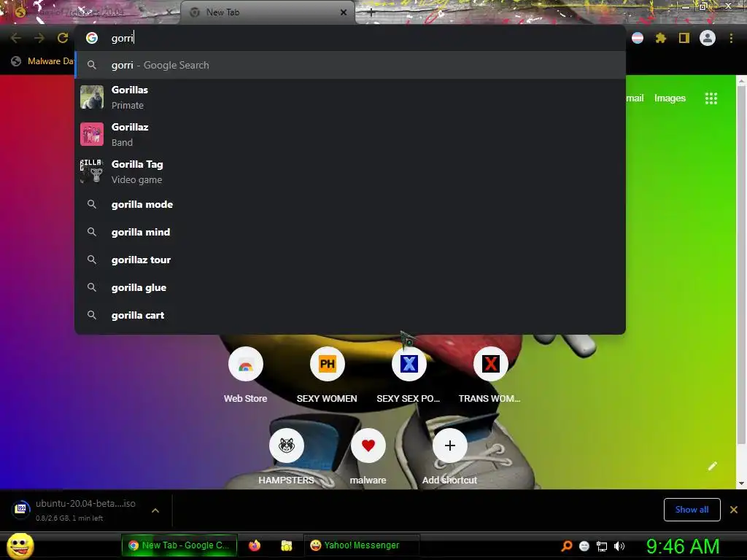Switch to the releases 20.04 tab
Image resolution: width=747 pixels, height=560 pixels.
click(x=90, y=12)
